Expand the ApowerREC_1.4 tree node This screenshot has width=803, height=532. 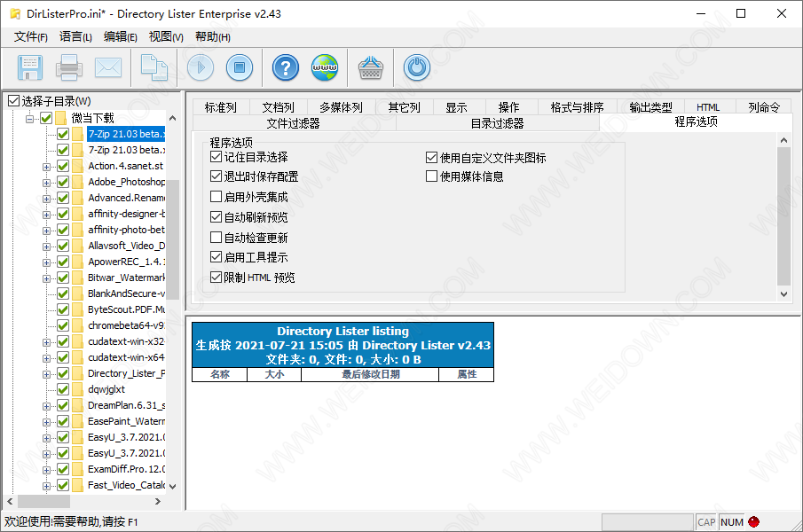click(47, 262)
